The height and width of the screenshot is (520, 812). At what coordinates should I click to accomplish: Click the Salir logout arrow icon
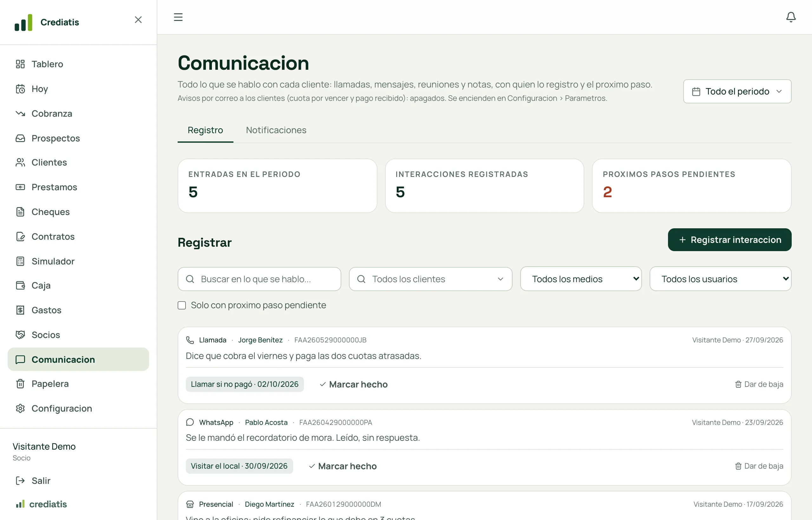pos(20,480)
